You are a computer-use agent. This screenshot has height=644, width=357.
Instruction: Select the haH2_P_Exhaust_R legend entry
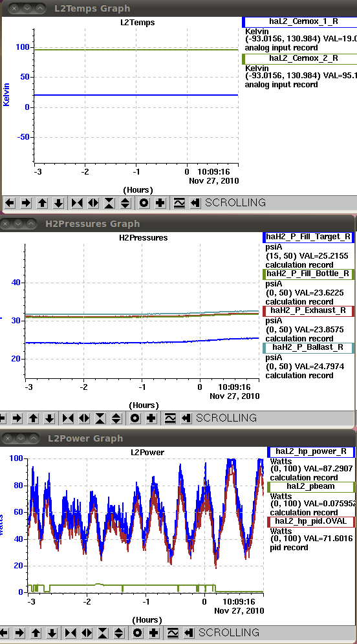click(308, 310)
